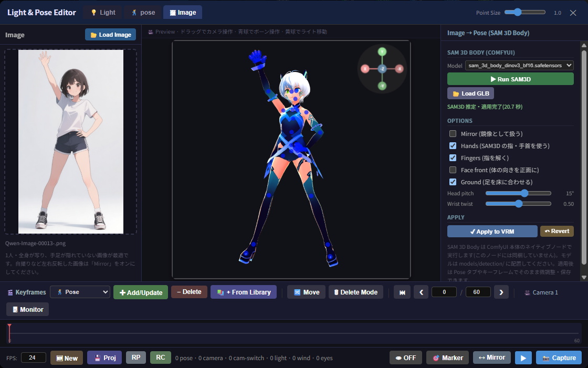Click the right panel scrollbar down arrow

[584, 277]
